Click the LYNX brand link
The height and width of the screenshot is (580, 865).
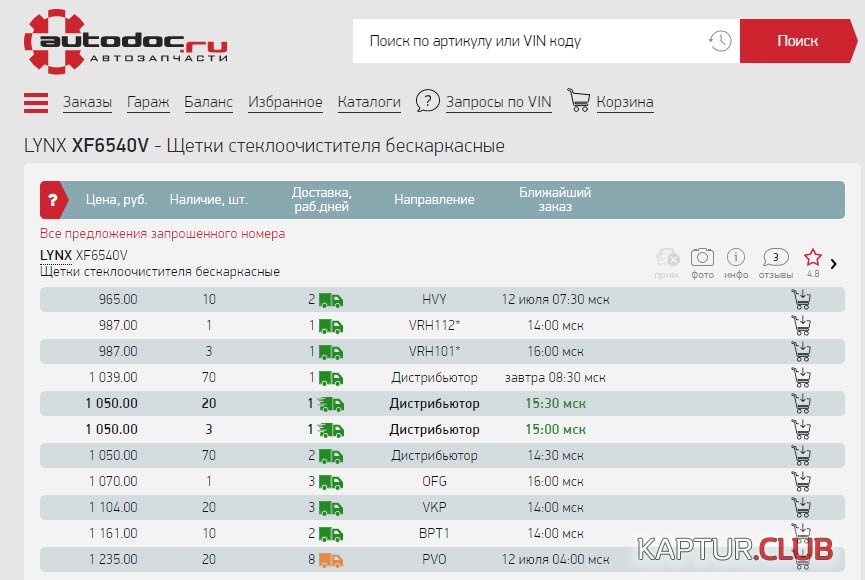tap(56, 256)
